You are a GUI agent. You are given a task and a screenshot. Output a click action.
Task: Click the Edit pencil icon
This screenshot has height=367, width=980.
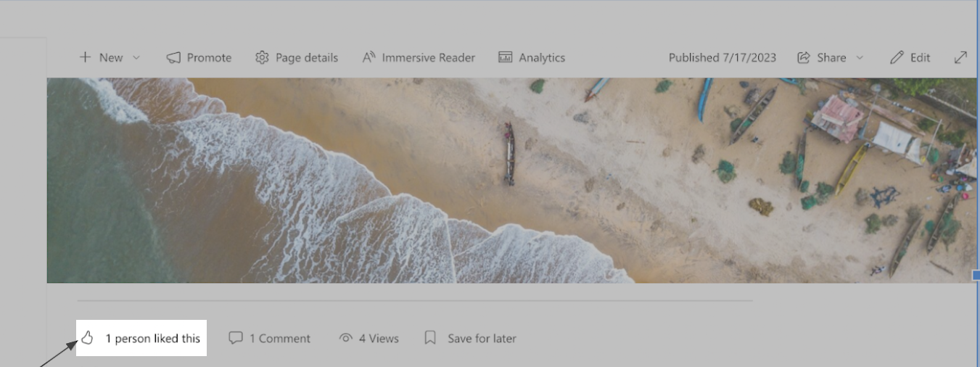[897, 57]
